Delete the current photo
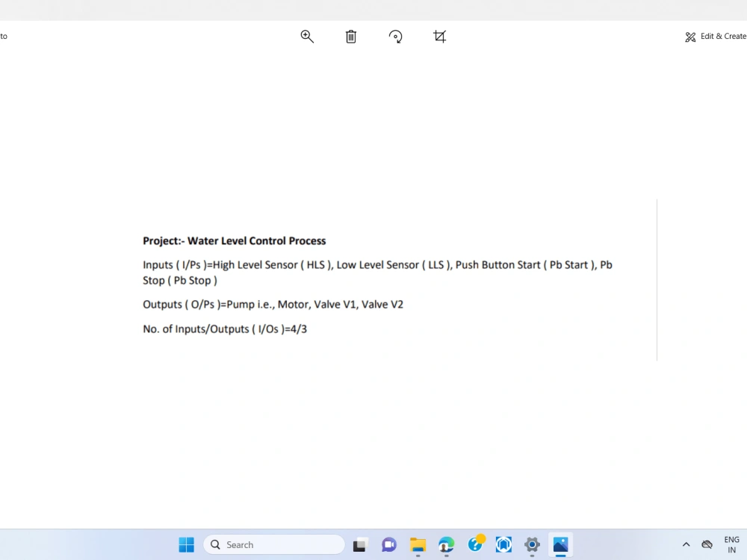This screenshot has height=560, width=747. [x=350, y=36]
